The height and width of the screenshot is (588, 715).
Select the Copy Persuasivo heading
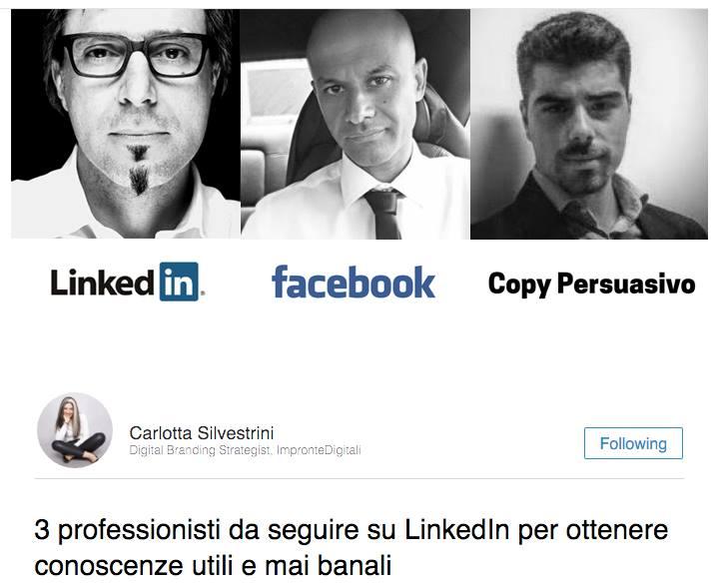[592, 284]
